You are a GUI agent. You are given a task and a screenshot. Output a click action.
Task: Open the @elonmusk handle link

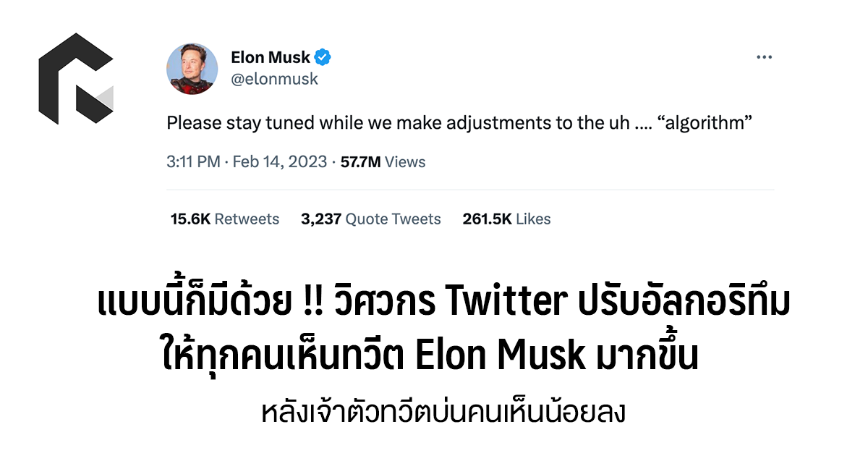[274, 79]
